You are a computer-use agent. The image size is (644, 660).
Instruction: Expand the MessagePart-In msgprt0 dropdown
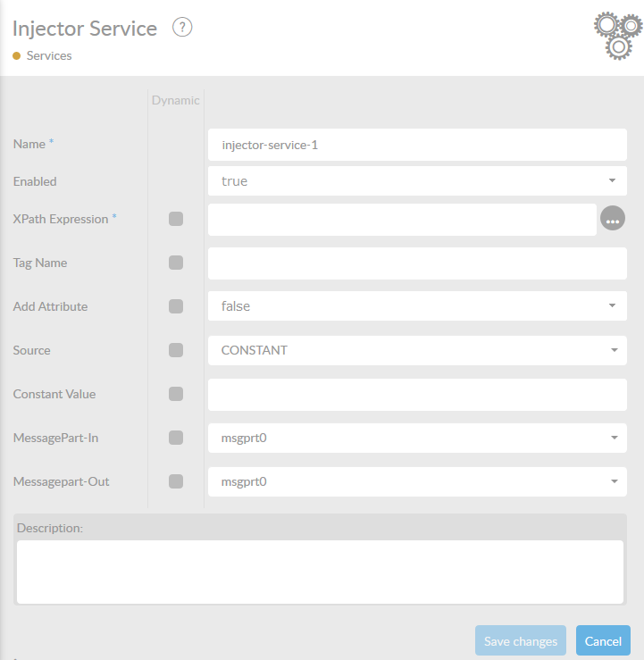pyautogui.click(x=417, y=438)
